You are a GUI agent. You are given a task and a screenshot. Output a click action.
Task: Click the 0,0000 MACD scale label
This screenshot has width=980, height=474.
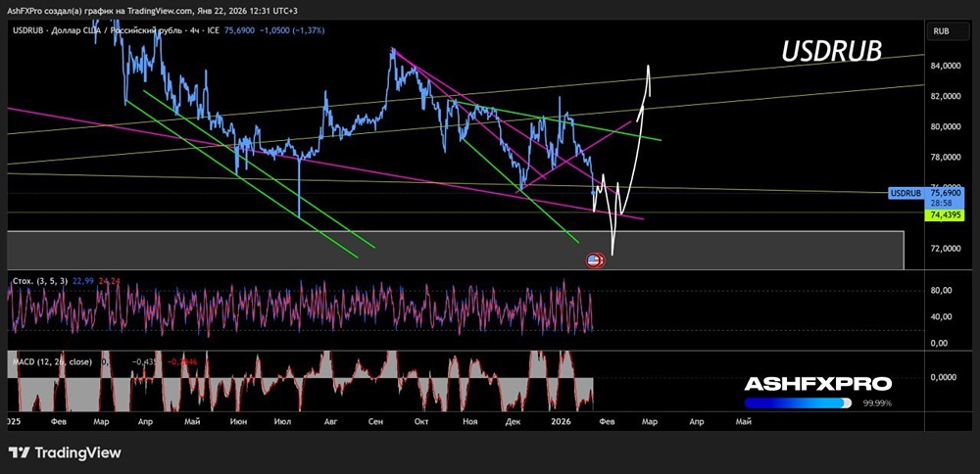[x=943, y=378]
